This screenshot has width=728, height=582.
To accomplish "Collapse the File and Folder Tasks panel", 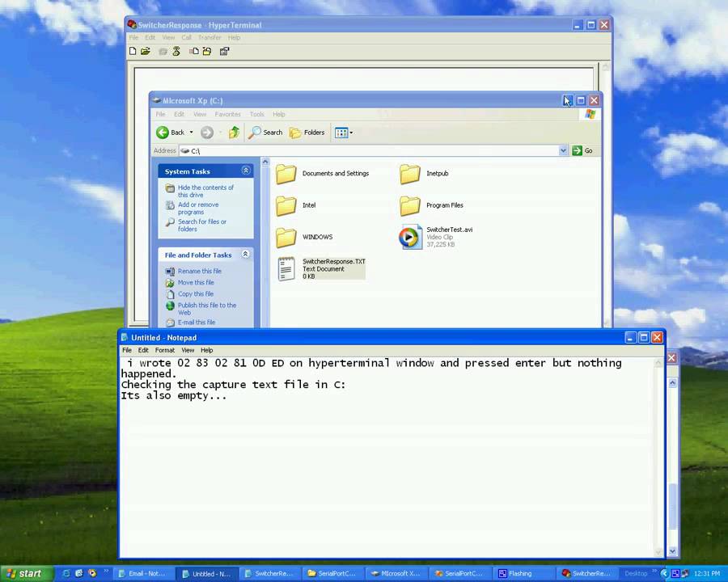I will click(246, 255).
